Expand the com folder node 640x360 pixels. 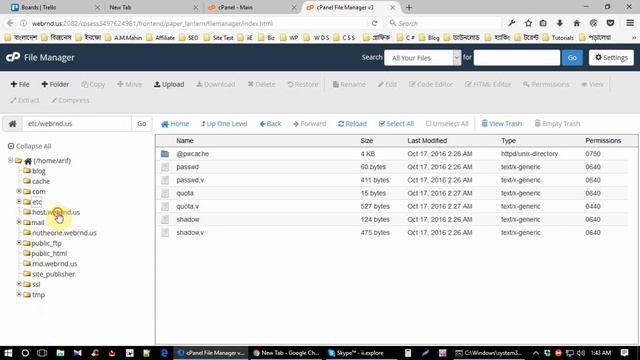(x=19, y=191)
